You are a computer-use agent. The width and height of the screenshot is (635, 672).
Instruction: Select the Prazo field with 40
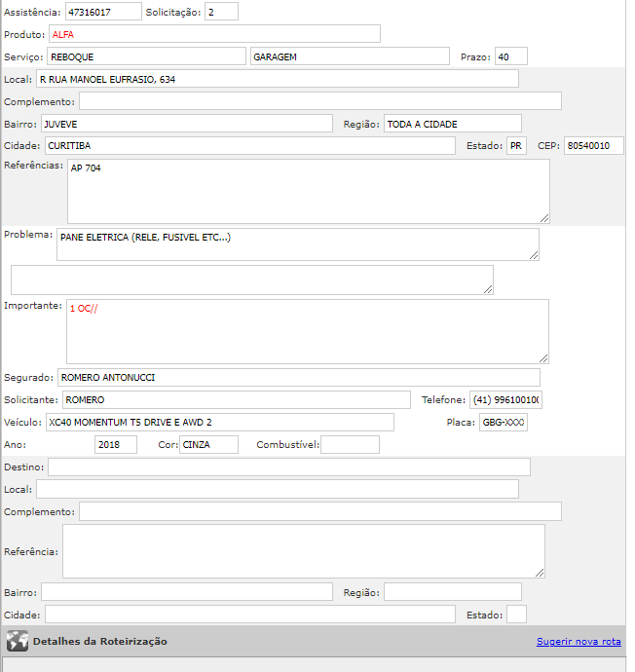pyautogui.click(x=510, y=56)
